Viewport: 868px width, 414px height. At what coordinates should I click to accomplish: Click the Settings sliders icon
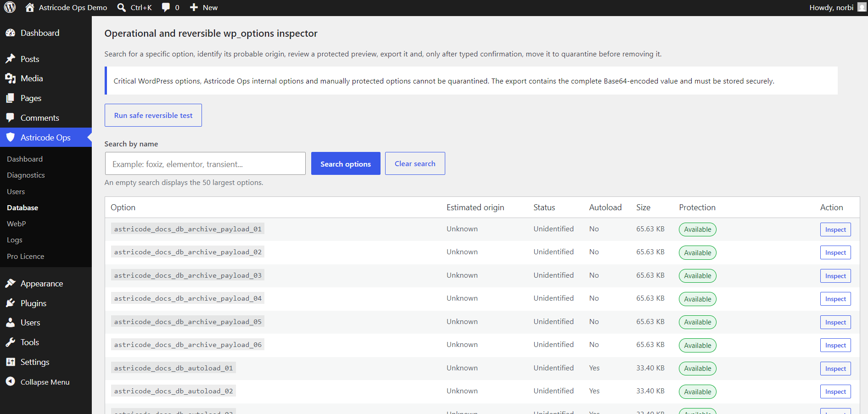click(x=10, y=362)
